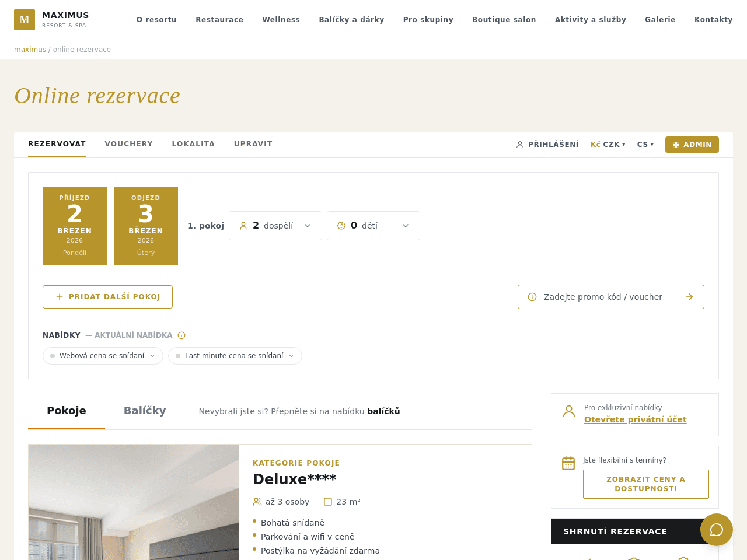Click the room size icon beside 23 m²
747x560 pixels.
click(328, 502)
